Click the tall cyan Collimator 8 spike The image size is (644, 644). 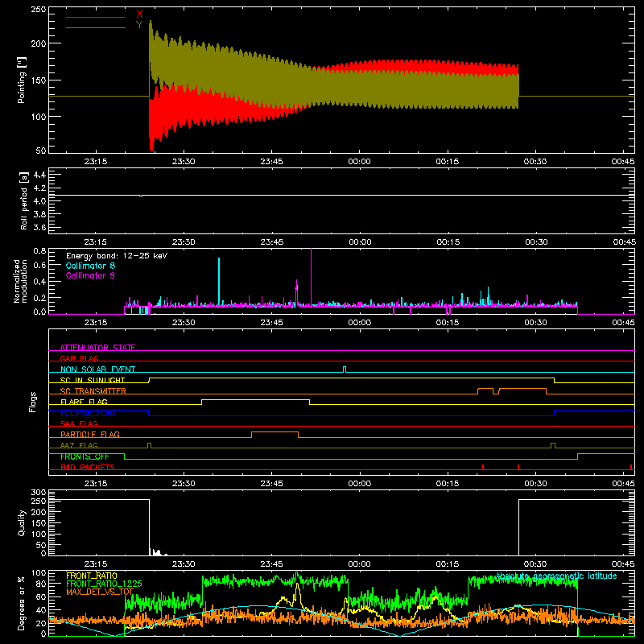tap(219, 281)
